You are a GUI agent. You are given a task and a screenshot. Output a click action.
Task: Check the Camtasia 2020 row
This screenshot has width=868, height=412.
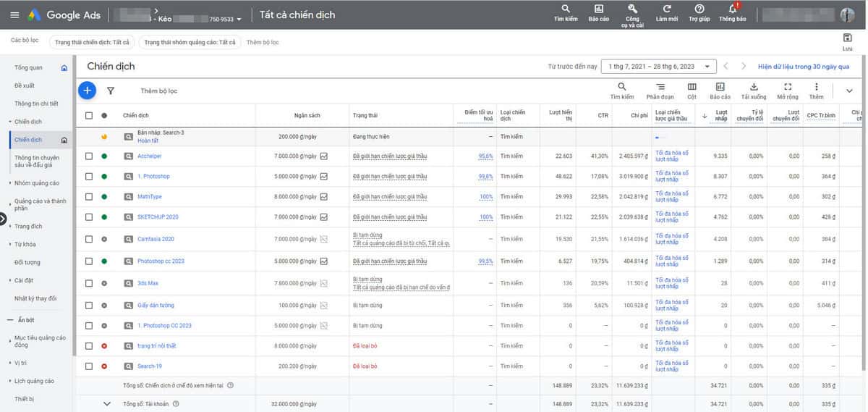tap(89, 239)
